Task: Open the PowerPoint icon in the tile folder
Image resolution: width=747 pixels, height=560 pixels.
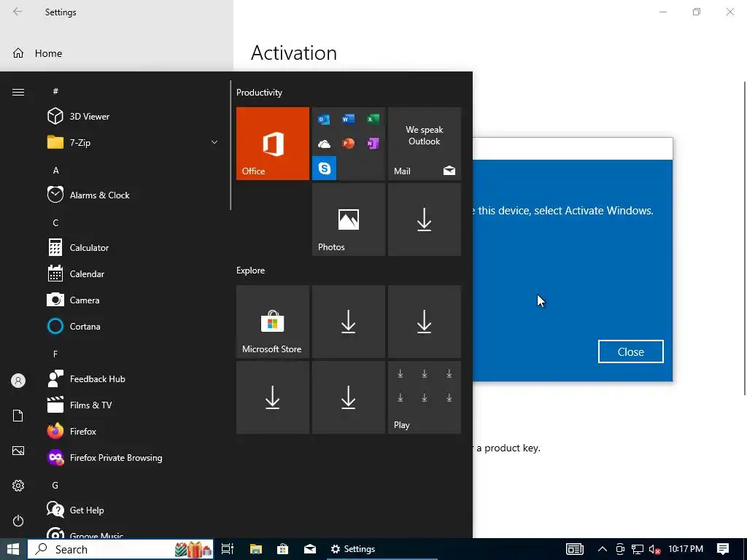Action: (348, 144)
